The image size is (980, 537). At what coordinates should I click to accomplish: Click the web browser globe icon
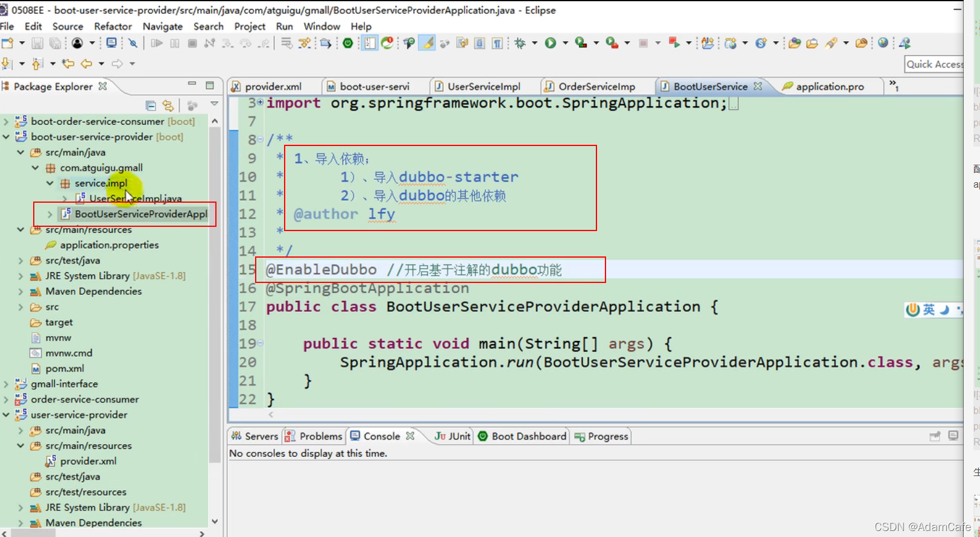pyautogui.click(x=883, y=43)
